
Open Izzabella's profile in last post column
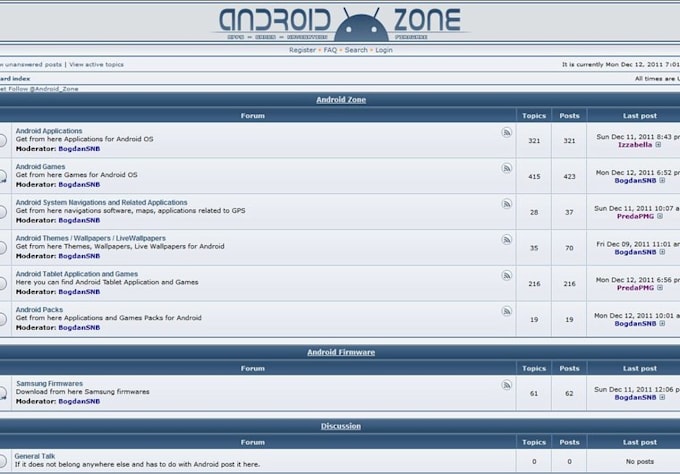tap(635, 145)
